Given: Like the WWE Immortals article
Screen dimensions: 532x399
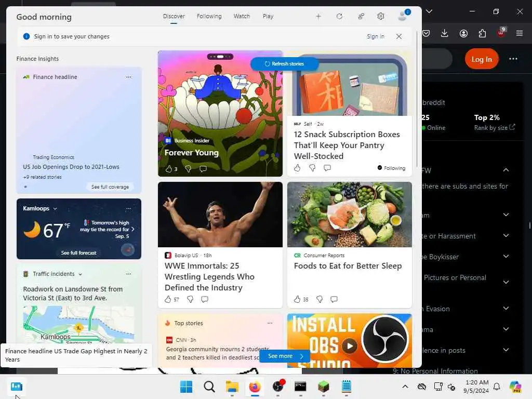Looking at the screenshot, I should 168,299.
